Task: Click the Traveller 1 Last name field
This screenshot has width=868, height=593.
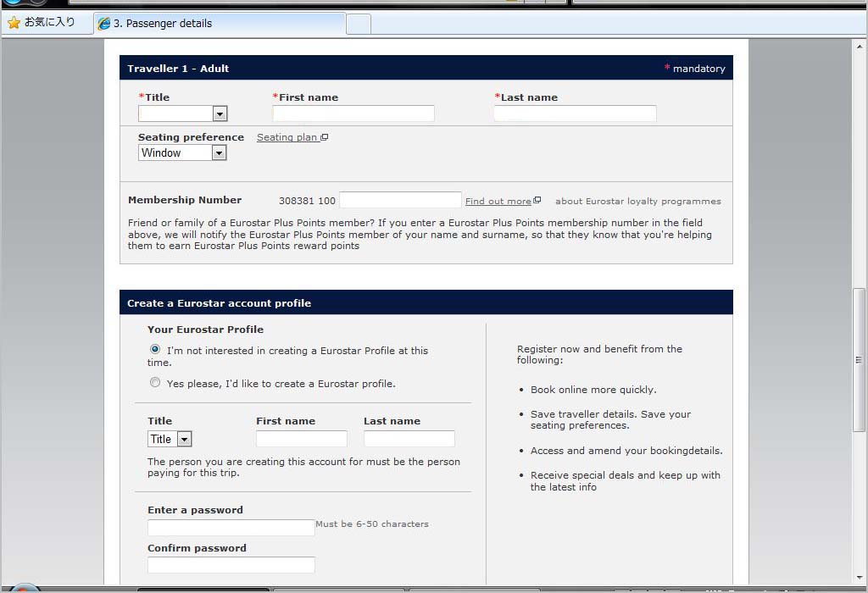Action: 575,114
